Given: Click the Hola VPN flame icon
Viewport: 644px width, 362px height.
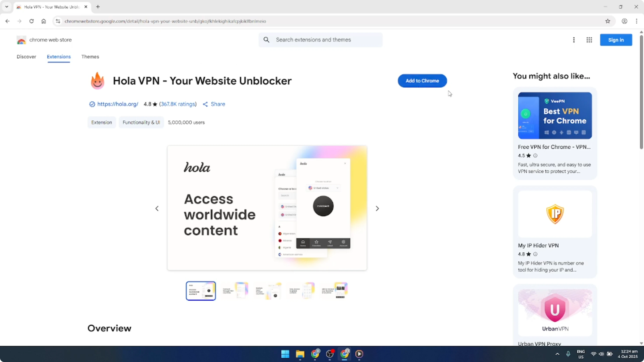Looking at the screenshot, I should (x=97, y=81).
